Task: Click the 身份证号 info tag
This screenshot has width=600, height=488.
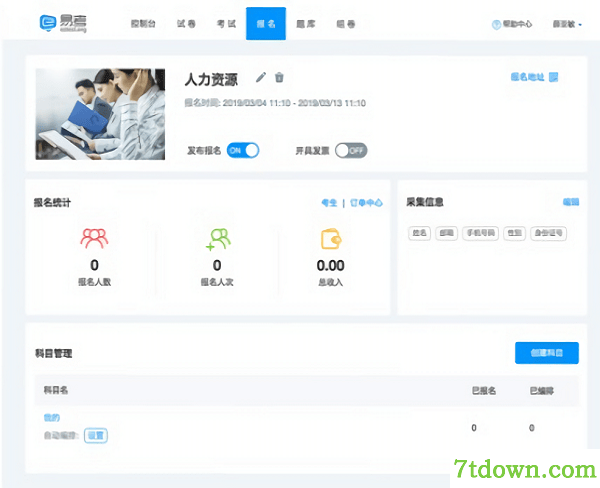Action: click(548, 233)
